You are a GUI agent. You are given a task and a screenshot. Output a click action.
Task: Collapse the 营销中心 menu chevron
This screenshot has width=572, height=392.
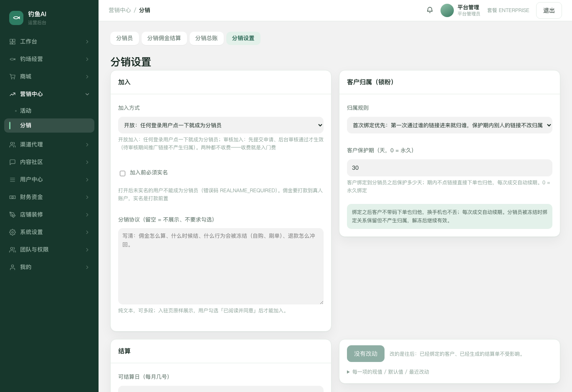pos(87,94)
